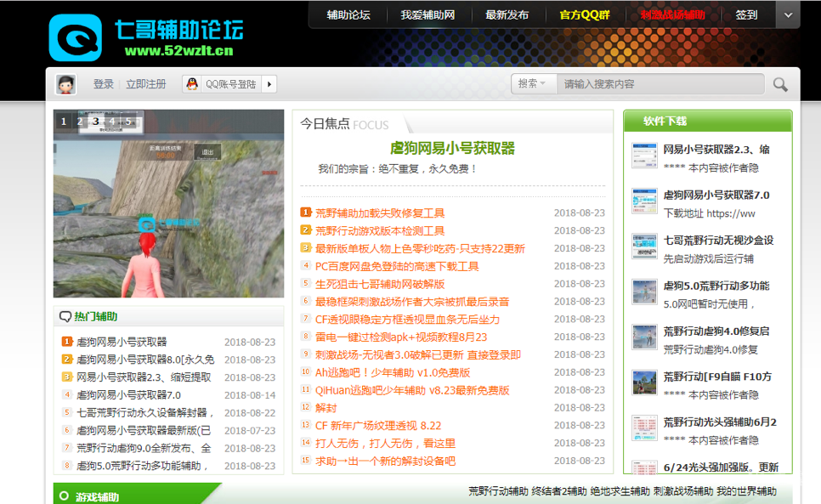Viewport: 821px width, 504px height.
Task: Open the 官方QQ群 nav item
Action: (585, 15)
